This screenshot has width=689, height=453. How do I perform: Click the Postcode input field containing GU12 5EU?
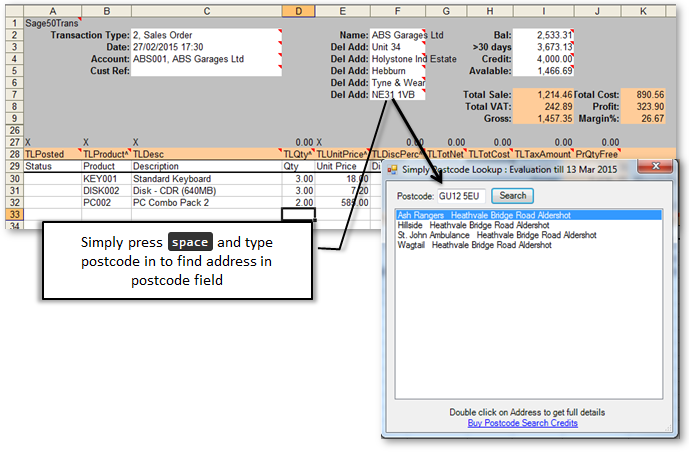point(461,196)
